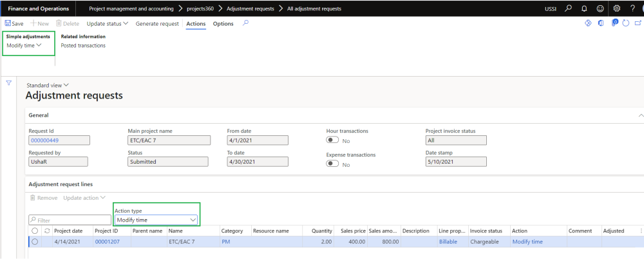The height and width of the screenshot is (259, 644).
Task: Click the Power Apps diamond icon
Action: 588,23
